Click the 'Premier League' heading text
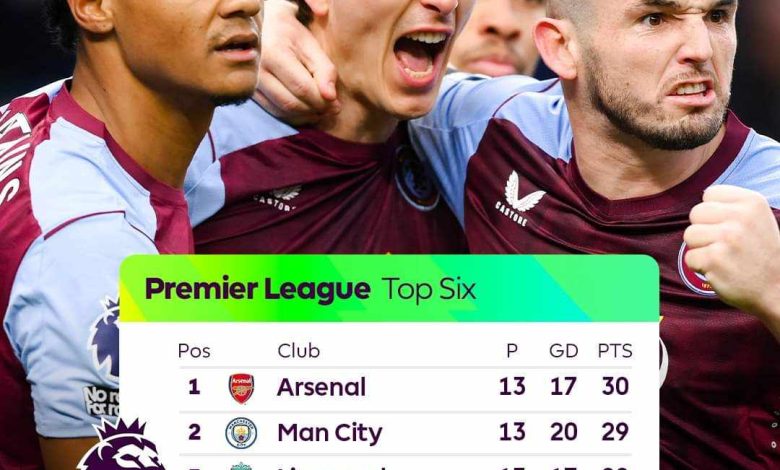The width and height of the screenshot is (780, 470). click(257, 290)
